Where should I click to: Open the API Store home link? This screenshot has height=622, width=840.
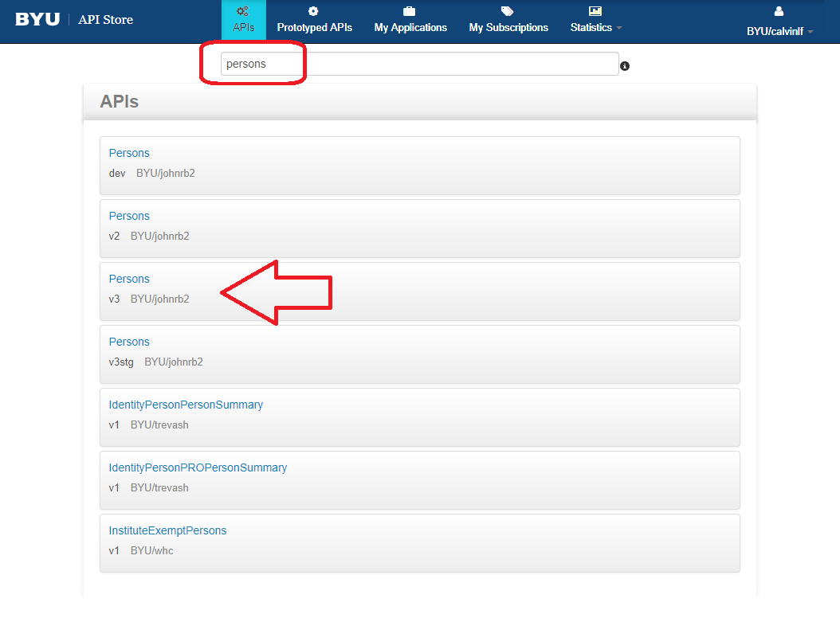coord(105,19)
